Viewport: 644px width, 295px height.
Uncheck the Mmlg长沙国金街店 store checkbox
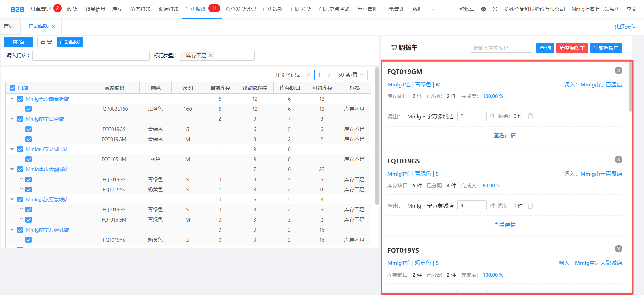coord(20,99)
